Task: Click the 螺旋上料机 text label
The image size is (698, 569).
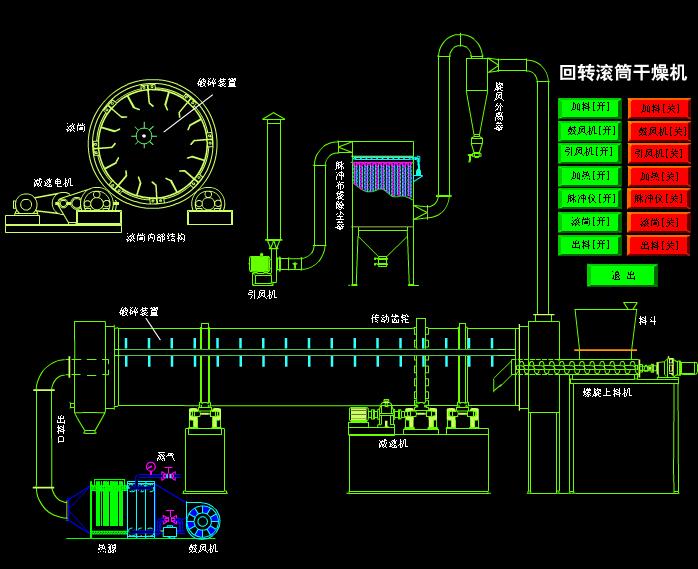Action: pos(607,393)
